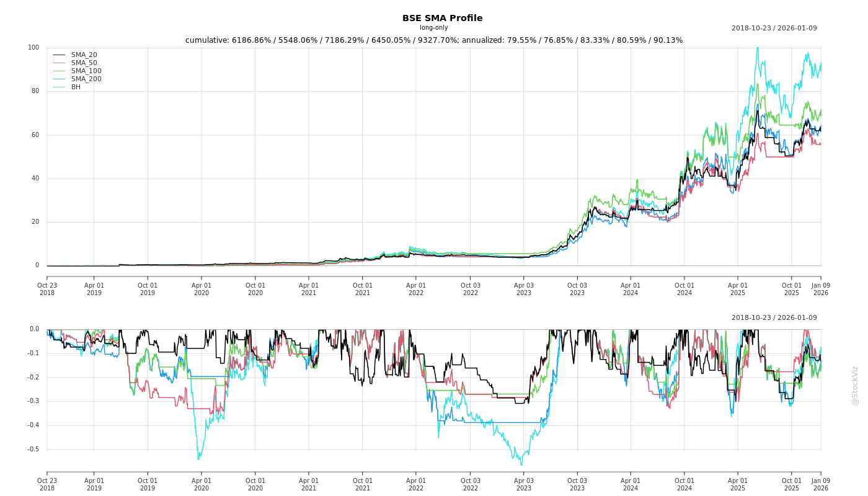The height and width of the screenshot is (496, 868).
Task: Select the SMA_50 legend entry
Action: (x=84, y=63)
